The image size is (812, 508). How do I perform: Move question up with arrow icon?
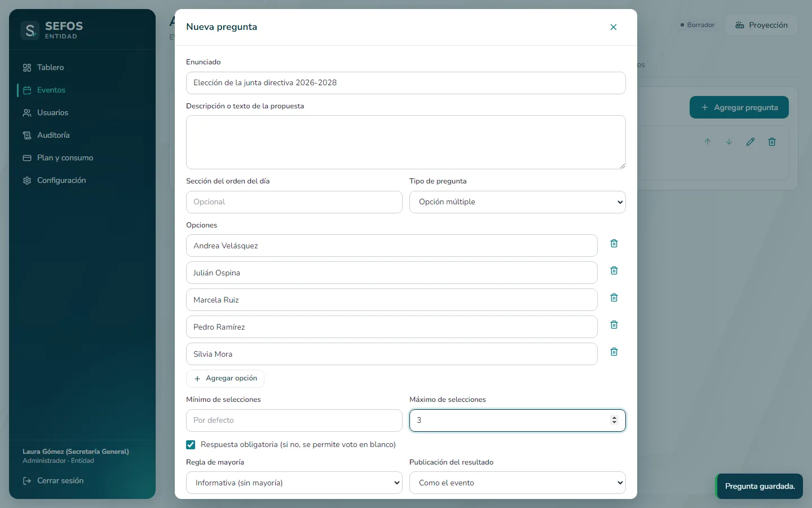708,142
